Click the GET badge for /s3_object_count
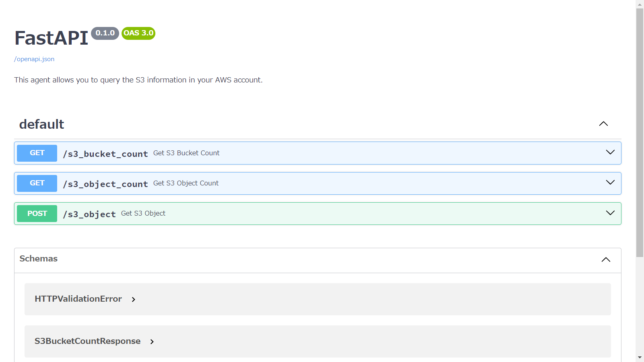 [x=37, y=183]
